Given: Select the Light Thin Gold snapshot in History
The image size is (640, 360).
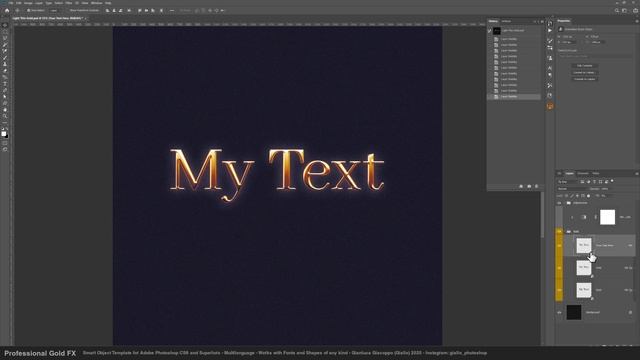Looking at the screenshot, I should (515, 31).
